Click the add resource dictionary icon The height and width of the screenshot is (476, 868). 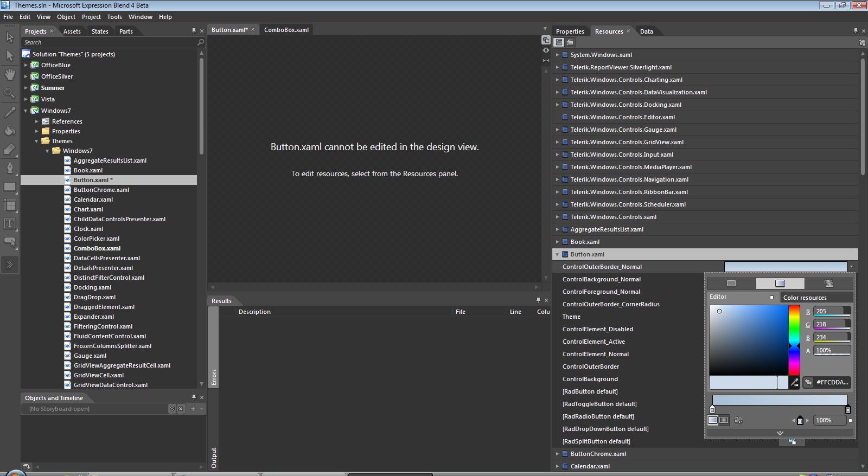(862, 42)
